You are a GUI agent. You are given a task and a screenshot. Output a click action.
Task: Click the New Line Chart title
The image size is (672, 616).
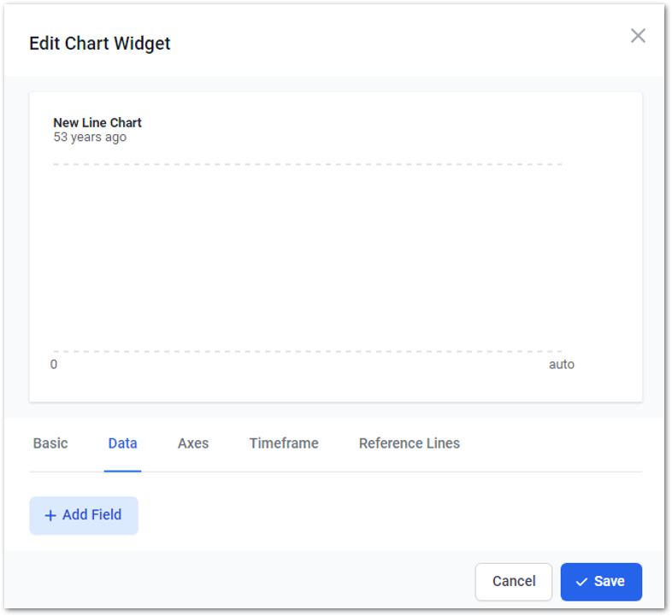point(97,123)
